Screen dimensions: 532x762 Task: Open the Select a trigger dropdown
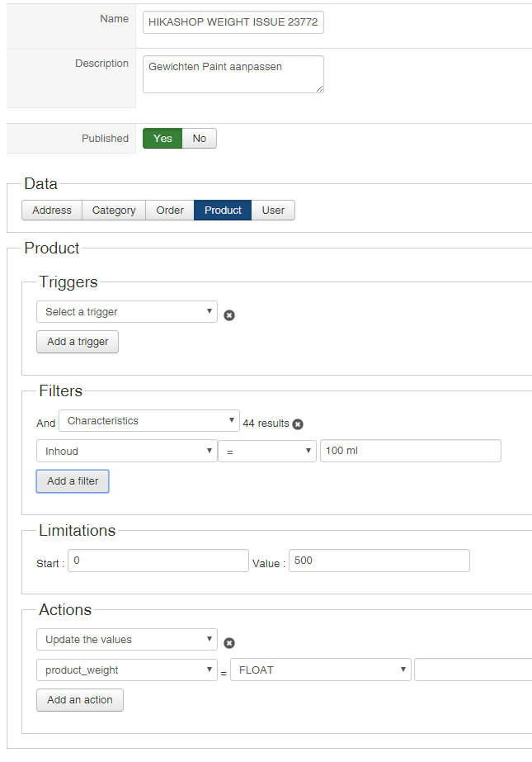pos(127,312)
